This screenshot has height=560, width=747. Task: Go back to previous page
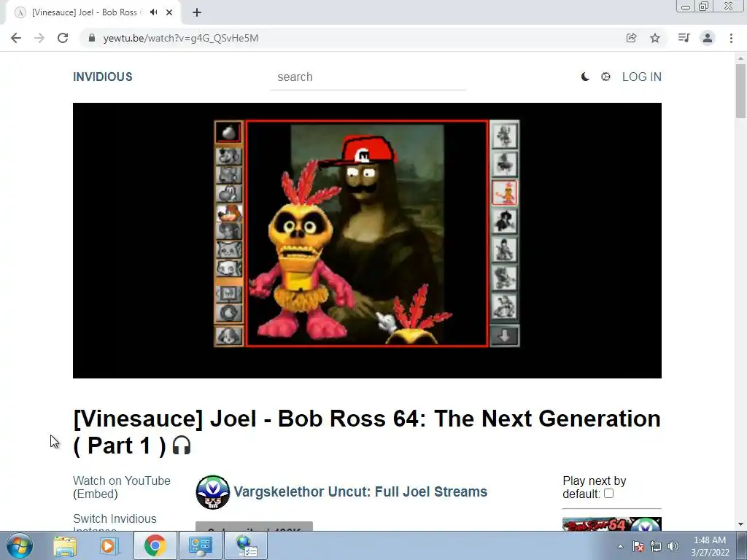coord(16,38)
